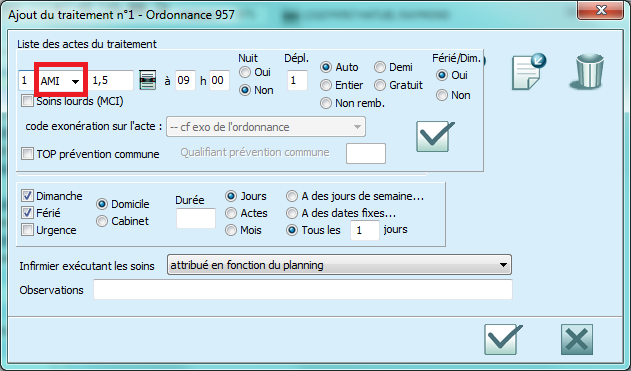Click the Infirmier exécutant les soins label
Image resolution: width=631 pixels, height=371 pixels.
(x=87, y=266)
